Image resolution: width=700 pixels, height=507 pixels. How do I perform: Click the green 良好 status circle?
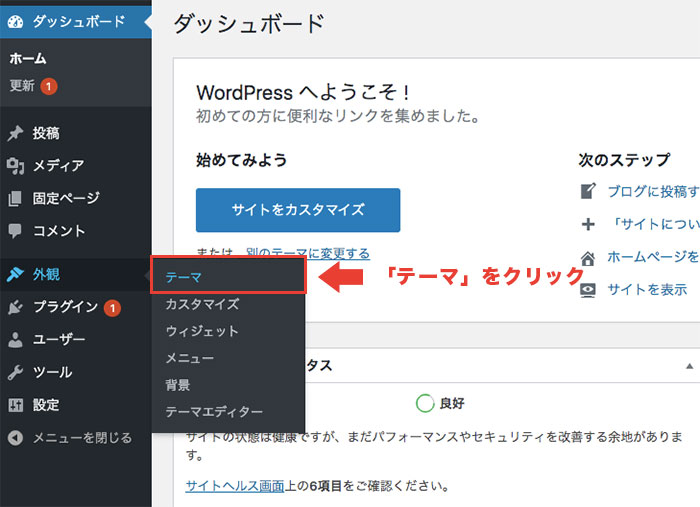(x=425, y=403)
